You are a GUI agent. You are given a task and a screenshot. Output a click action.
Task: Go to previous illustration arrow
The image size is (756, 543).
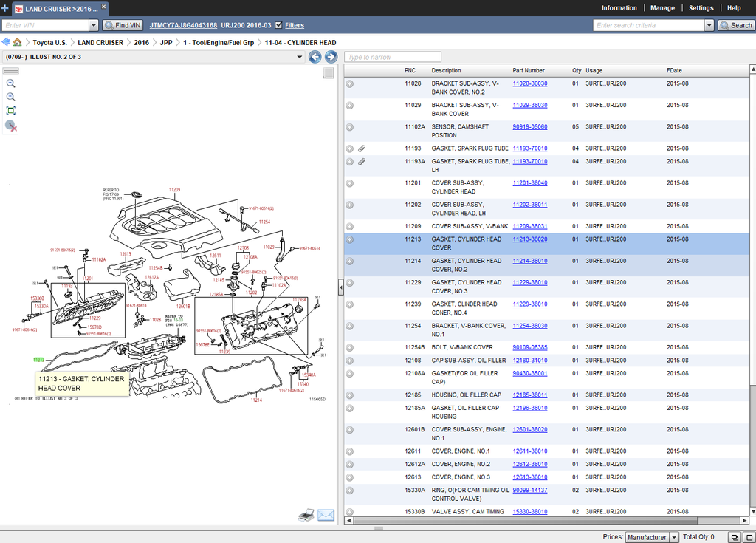click(x=315, y=57)
